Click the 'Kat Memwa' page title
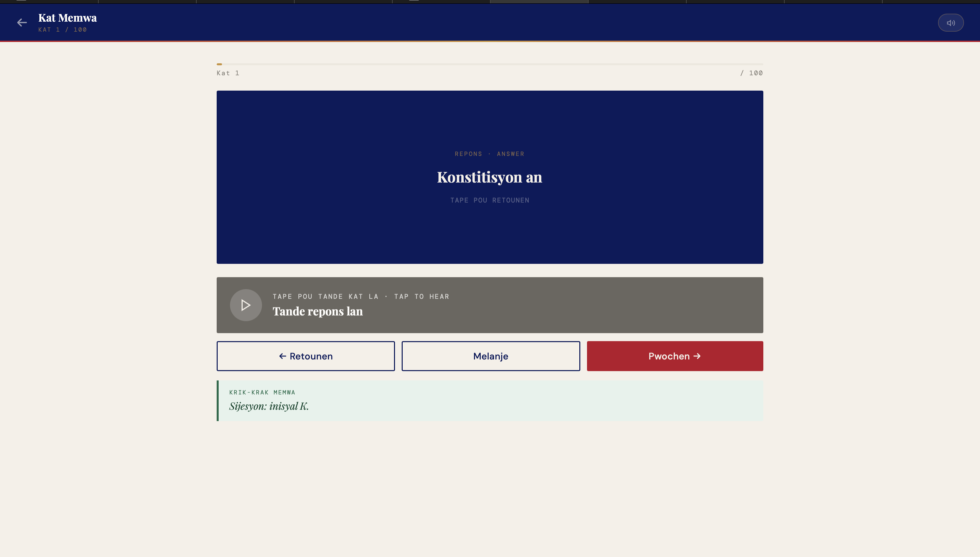The height and width of the screenshot is (557, 980). tap(67, 18)
